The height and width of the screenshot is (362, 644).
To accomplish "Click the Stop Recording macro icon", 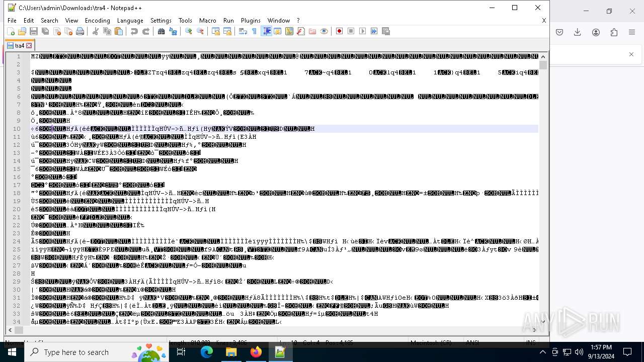I will 351,31.
